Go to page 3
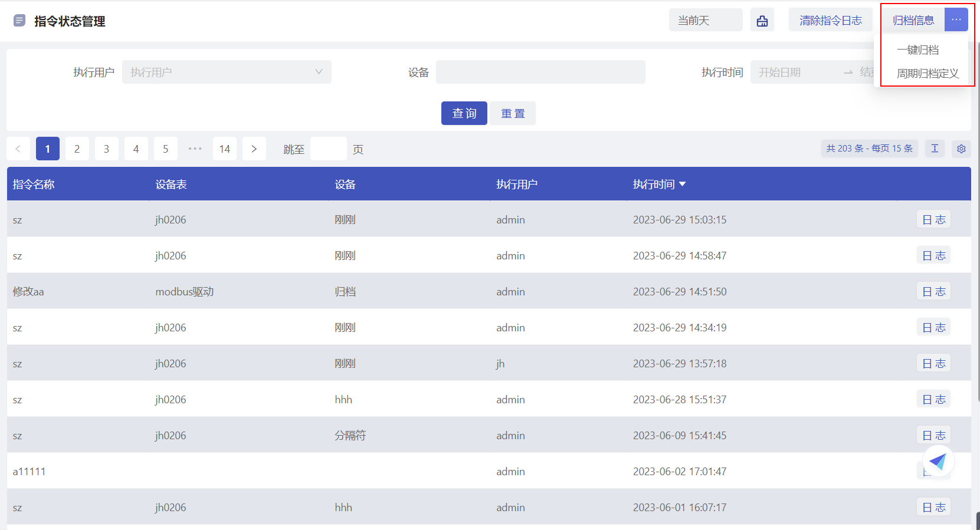 point(107,149)
